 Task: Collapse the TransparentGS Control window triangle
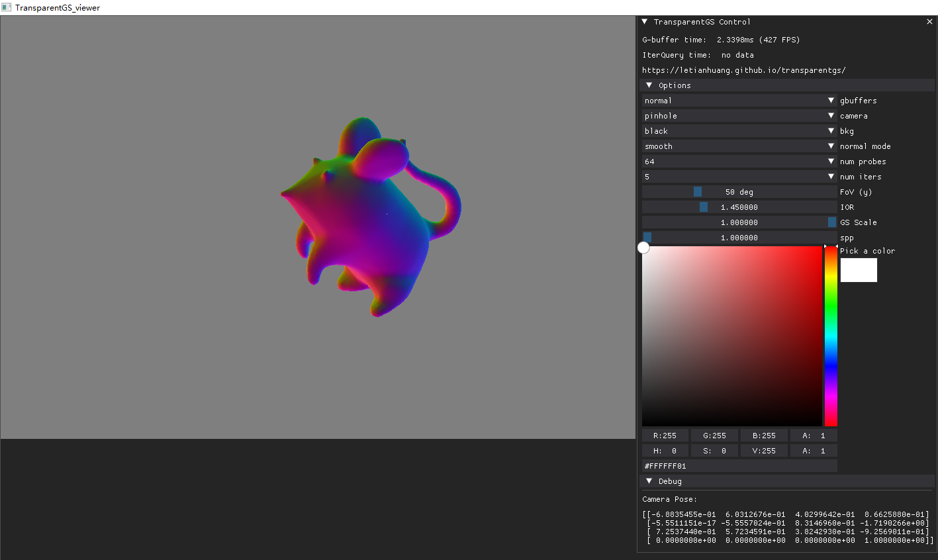[645, 22]
